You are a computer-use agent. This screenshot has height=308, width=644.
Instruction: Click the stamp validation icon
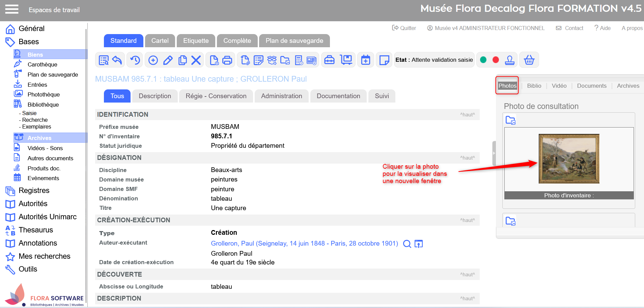510,60
